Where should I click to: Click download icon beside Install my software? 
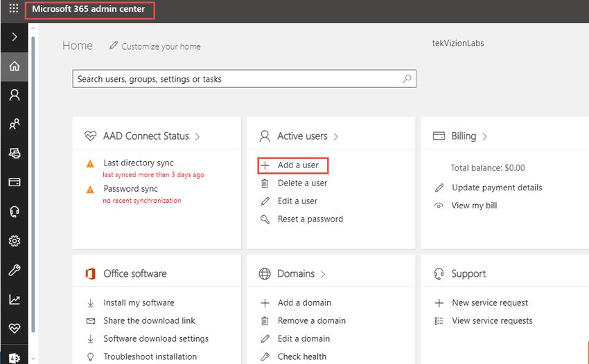[91, 303]
